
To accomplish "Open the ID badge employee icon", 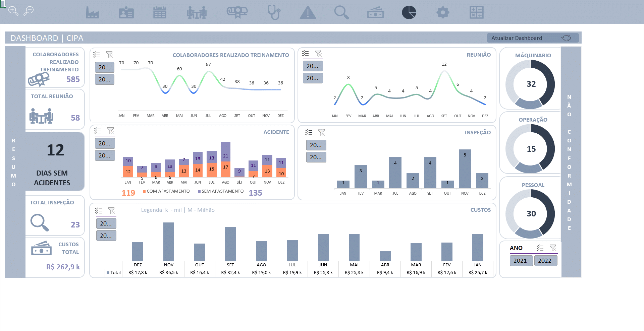I will (126, 13).
